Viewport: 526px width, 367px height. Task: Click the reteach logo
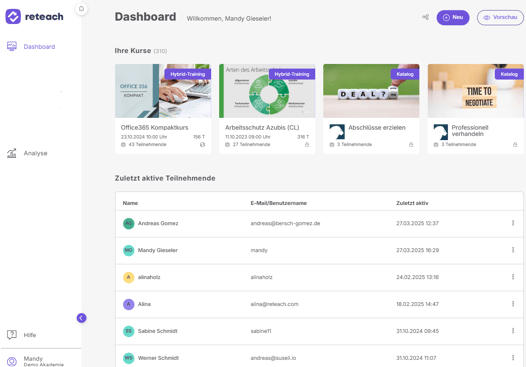click(x=34, y=16)
